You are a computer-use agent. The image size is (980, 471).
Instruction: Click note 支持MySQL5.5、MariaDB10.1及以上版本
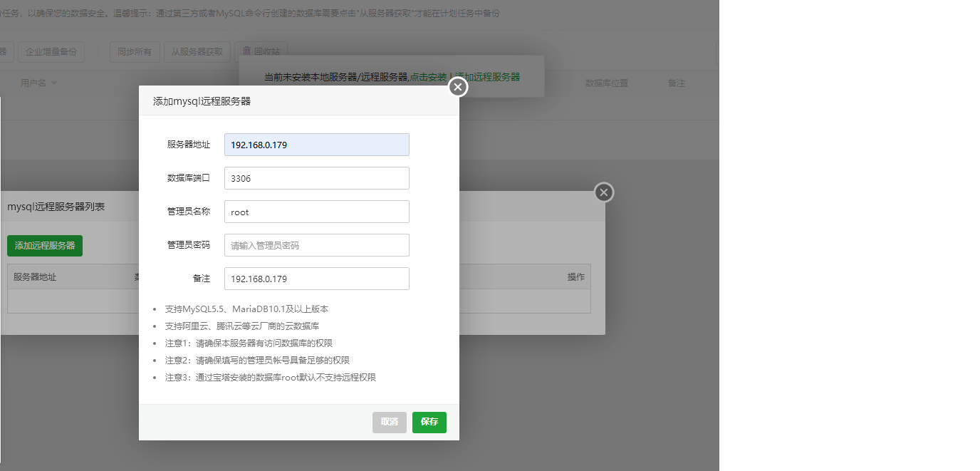point(246,309)
